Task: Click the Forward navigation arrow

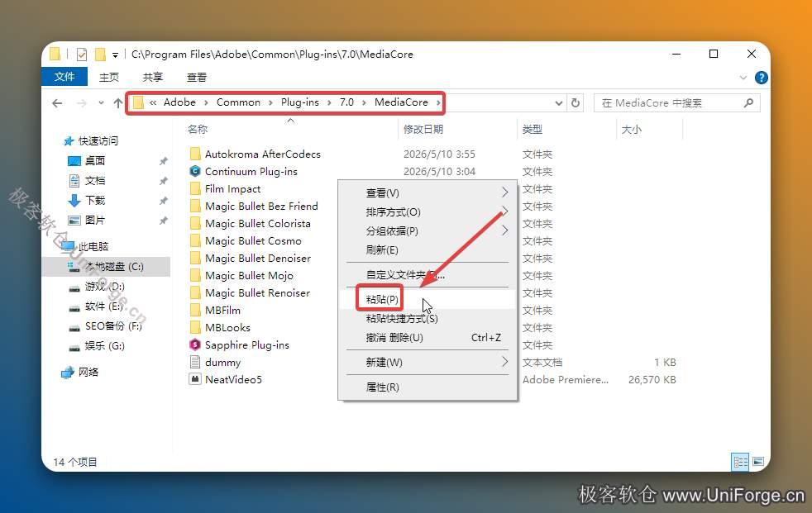Action: 81,103
